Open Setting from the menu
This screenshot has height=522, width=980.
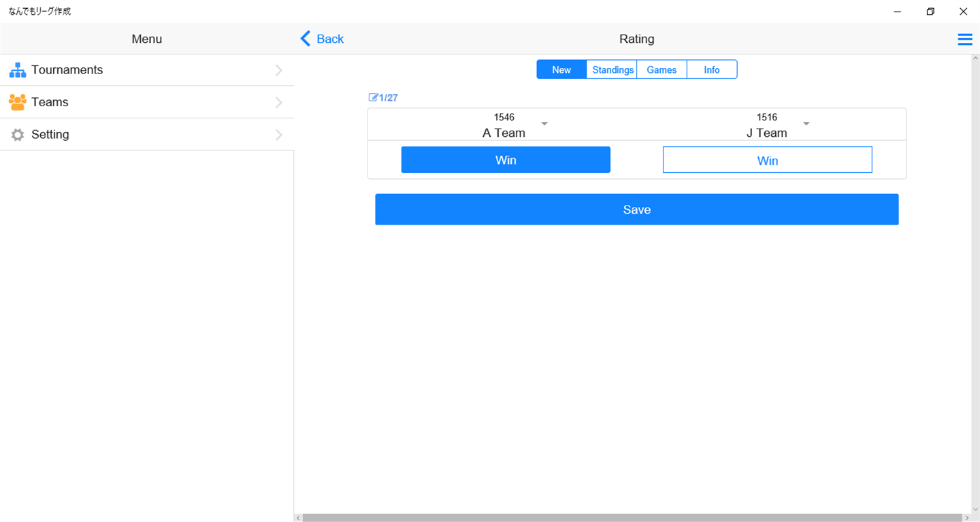(x=147, y=135)
